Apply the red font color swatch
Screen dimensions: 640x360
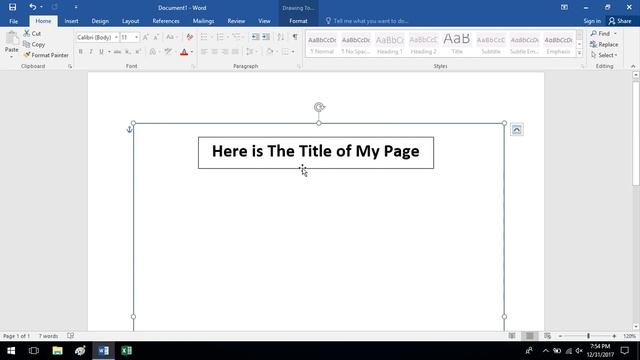click(184, 52)
